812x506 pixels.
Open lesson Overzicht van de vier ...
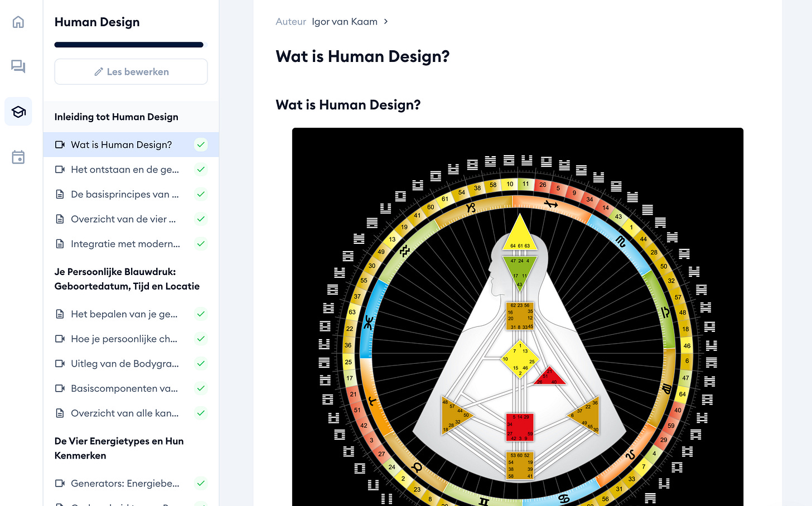[131, 219]
